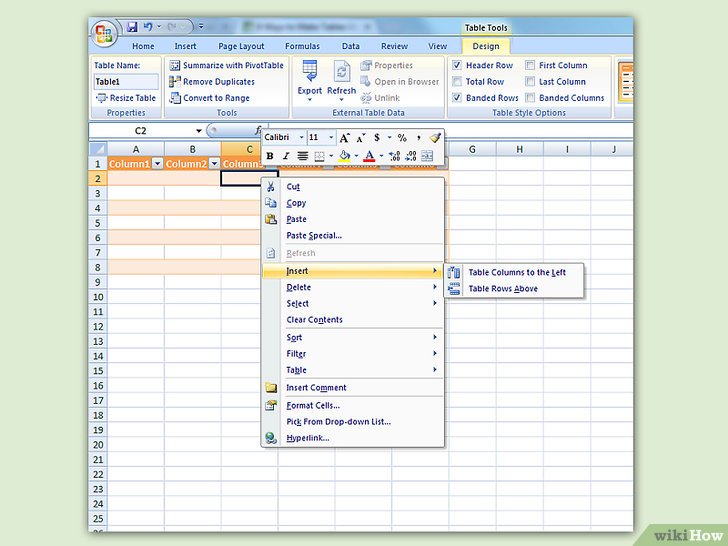This screenshot has width=728, height=546.
Task: Click Resize Table
Action: pyautogui.click(x=126, y=98)
